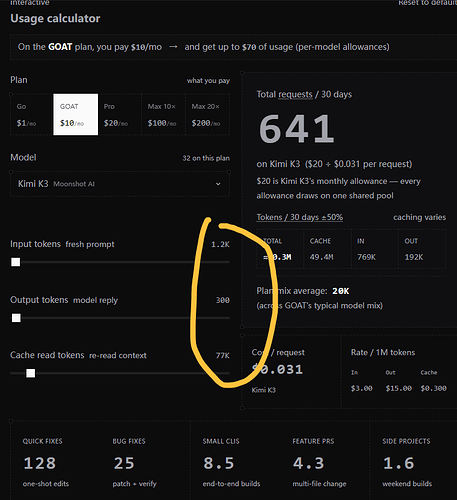
Task: Click 'Tokens / 30 days ±50%' link
Action: pyautogui.click(x=300, y=217)
